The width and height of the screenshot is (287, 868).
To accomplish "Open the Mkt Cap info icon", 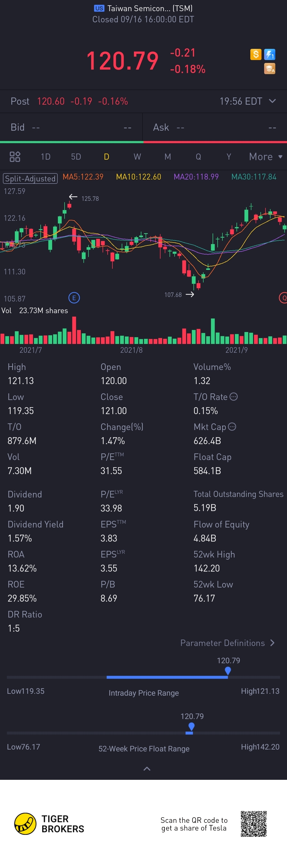I will pos(232,427).
